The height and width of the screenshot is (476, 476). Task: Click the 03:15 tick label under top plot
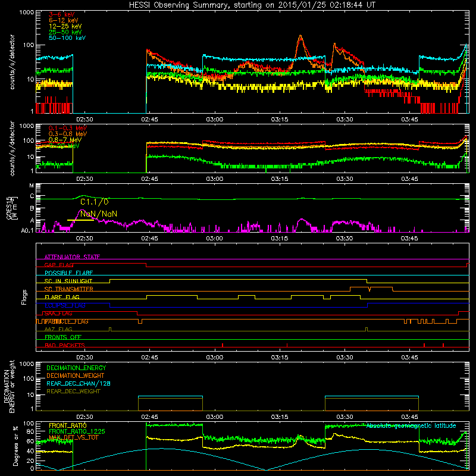pyautogui.click(x=279, y=120)
